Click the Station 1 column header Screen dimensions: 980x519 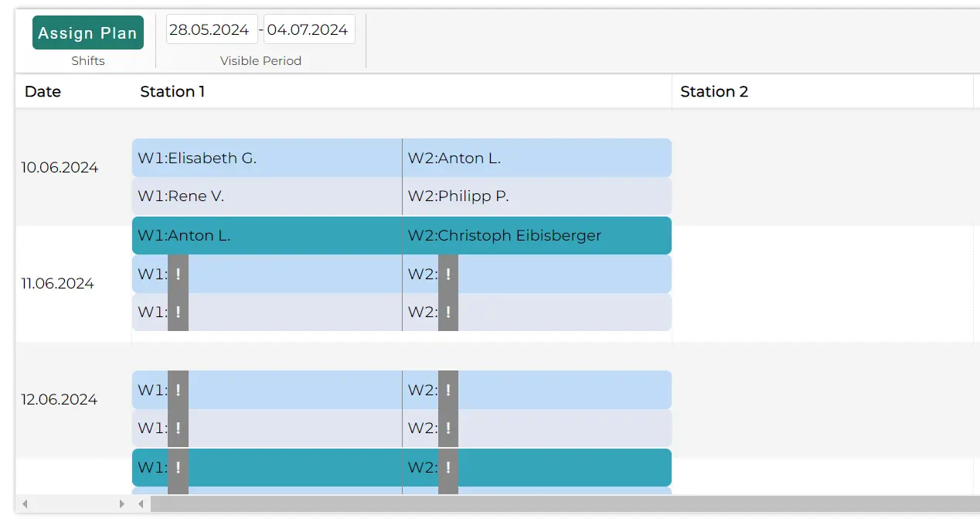(172, 91)
